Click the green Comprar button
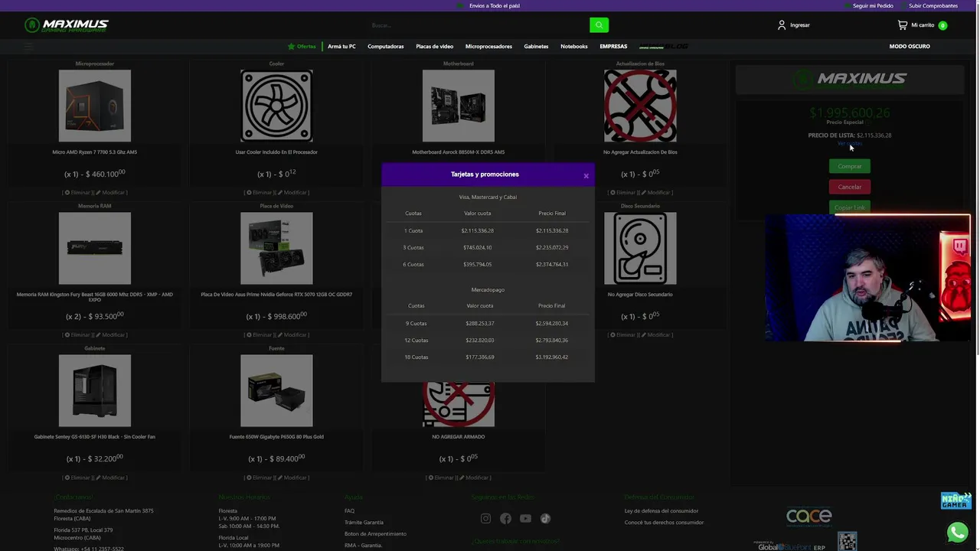Viewport: 980px width, 551px height. 850,166
